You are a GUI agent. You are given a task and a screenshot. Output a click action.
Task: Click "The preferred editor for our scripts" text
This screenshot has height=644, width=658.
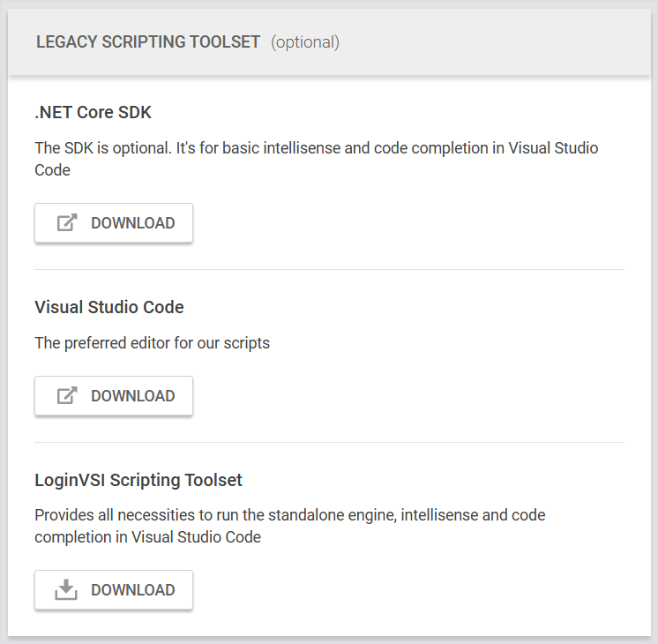[x=152, y=342]
